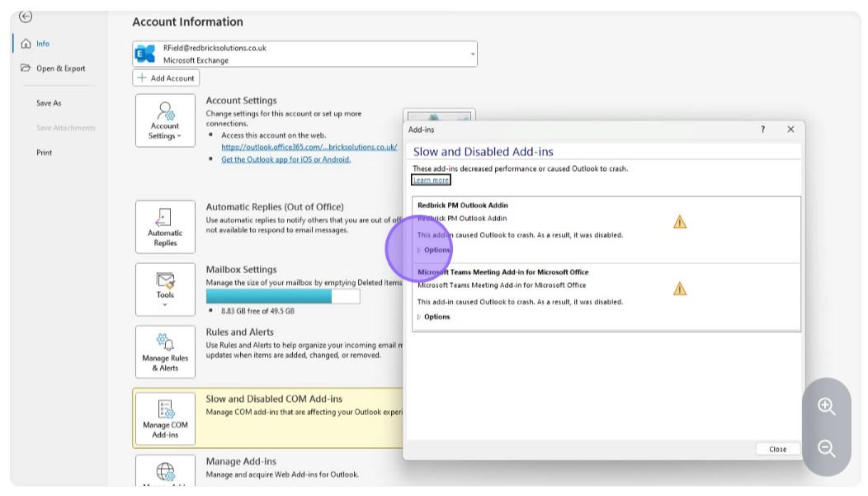Open the Open & Export menu item
The width and height of the screenshot is (868, 496).
(60, 68)
